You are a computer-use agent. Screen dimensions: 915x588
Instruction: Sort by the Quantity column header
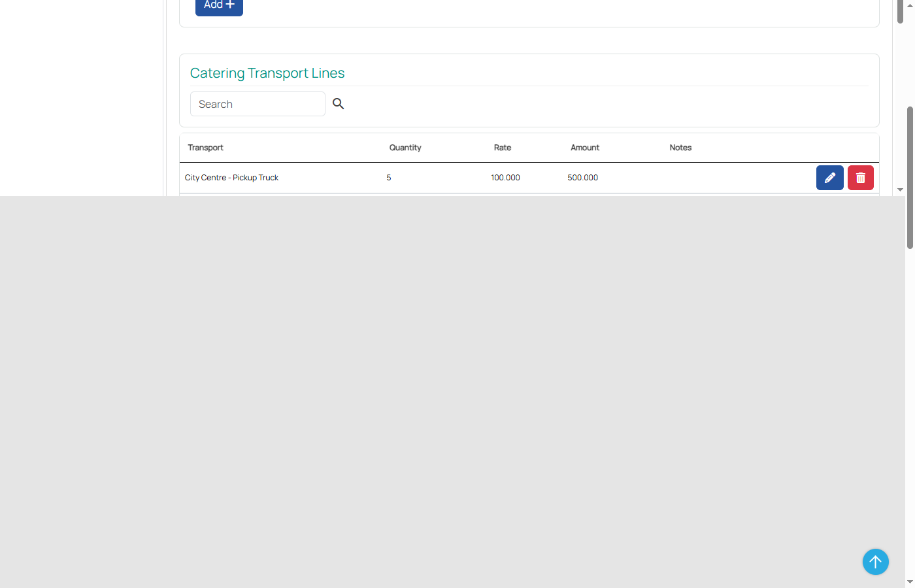tap(405, 148)
